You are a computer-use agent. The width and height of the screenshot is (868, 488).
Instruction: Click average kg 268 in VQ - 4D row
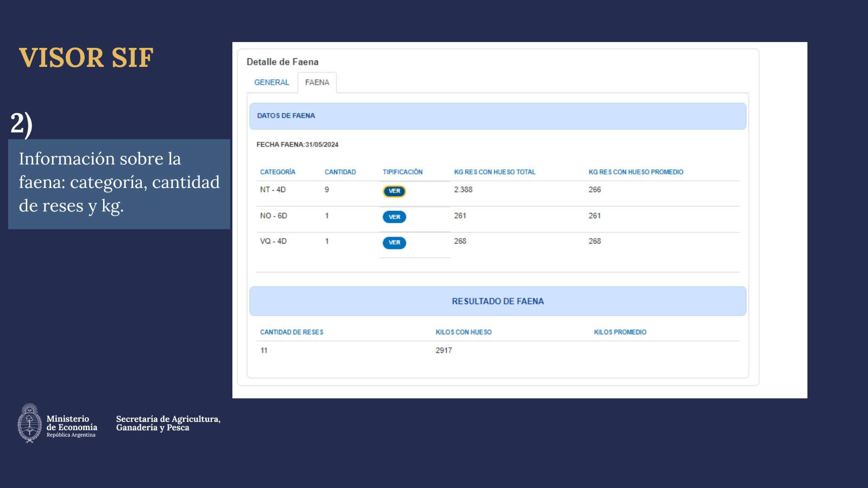594,241
